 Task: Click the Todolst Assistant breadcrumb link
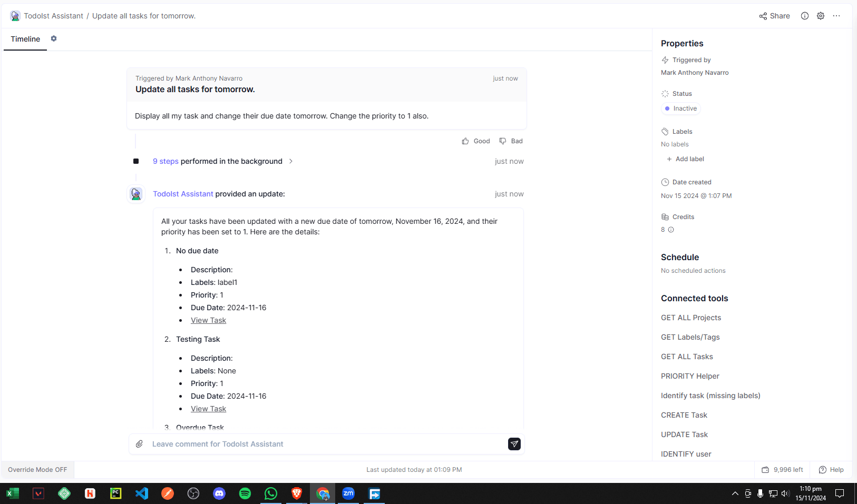point(53,16)
